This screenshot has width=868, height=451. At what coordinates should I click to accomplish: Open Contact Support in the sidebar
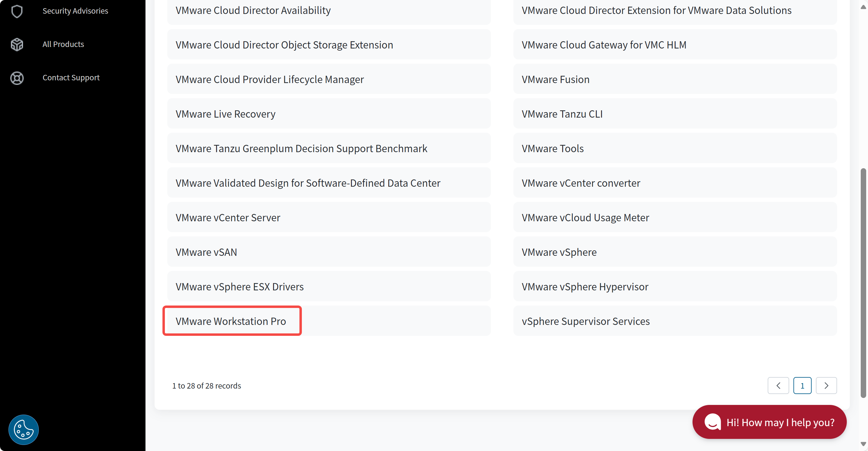click(71, 78)
